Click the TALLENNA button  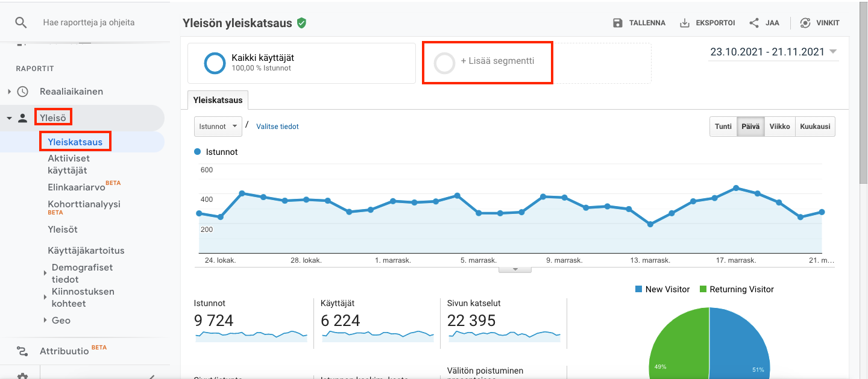point(639,23)
